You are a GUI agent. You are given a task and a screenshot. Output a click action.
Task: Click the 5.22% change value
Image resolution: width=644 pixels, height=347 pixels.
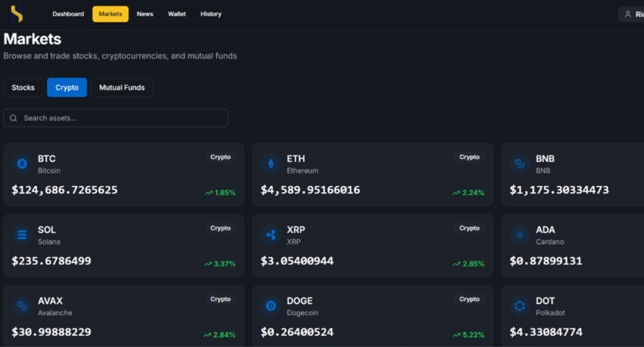tap(474, 335)
